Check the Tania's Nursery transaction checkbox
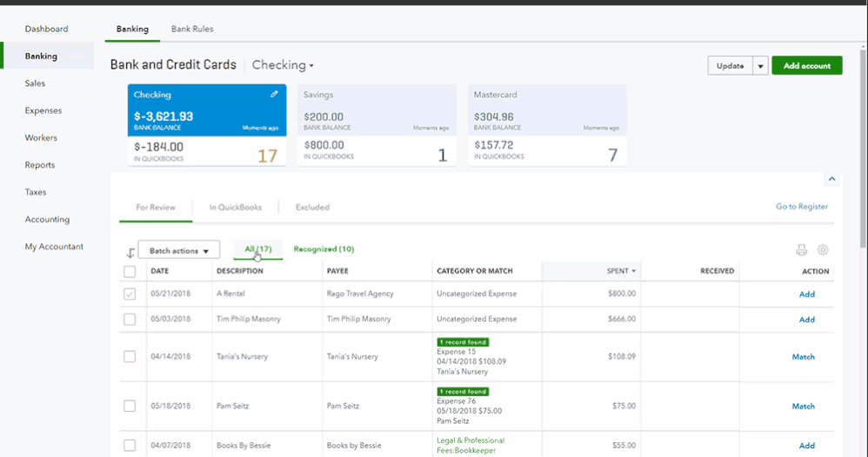The width and height of the screenshot is (868, 457). [130, 356]
